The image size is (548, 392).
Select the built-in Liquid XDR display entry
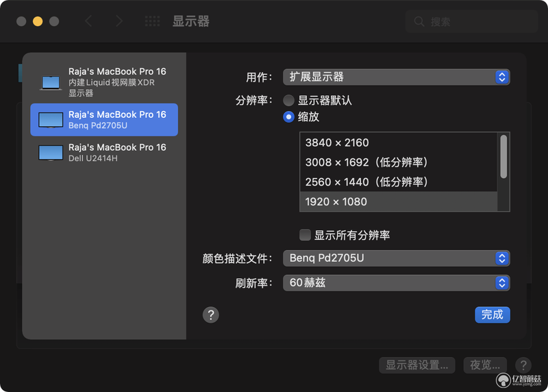click(x=104, y=82)
